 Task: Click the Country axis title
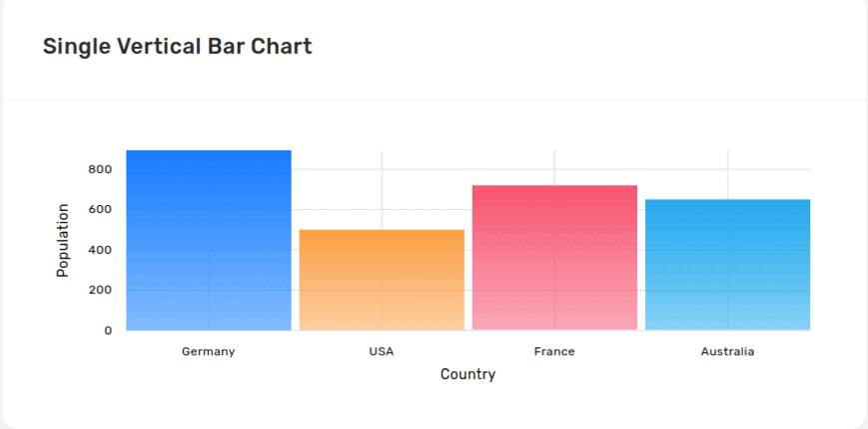coord(467,375)
